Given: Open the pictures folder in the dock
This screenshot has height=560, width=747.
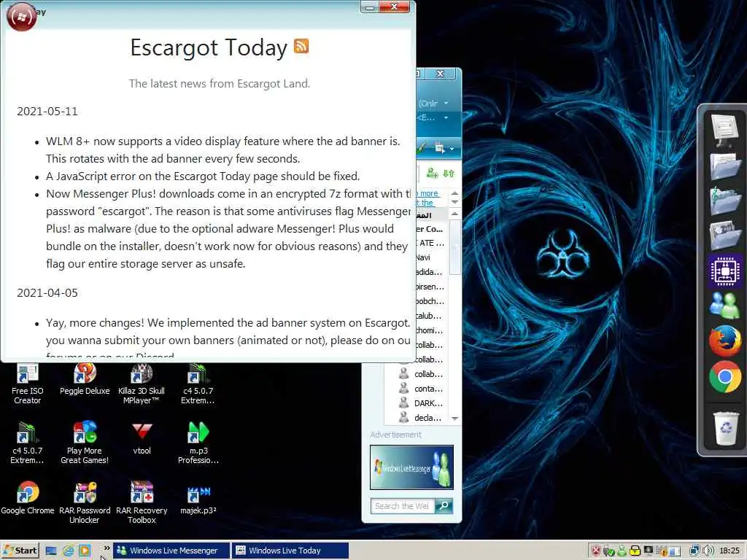Looking at the screenshot, I should (x=724, y=236).
